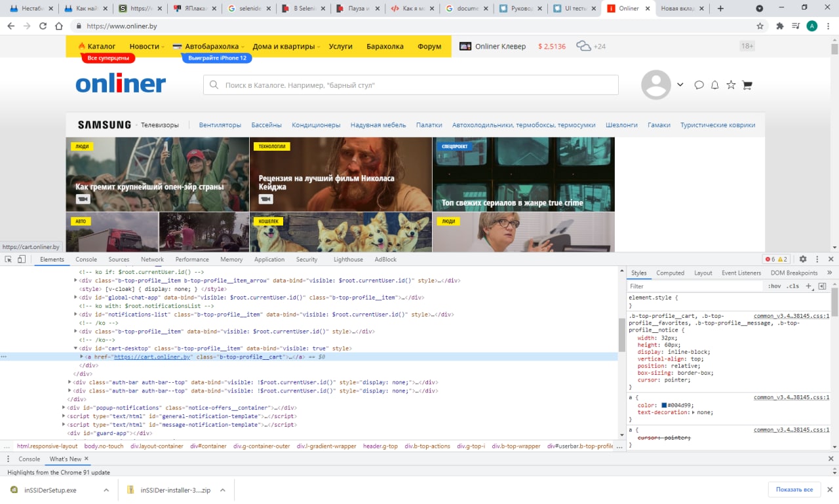Click the 'Все суперцены' red badge
This screenshot has width=839, height=504.
(109, 58)
